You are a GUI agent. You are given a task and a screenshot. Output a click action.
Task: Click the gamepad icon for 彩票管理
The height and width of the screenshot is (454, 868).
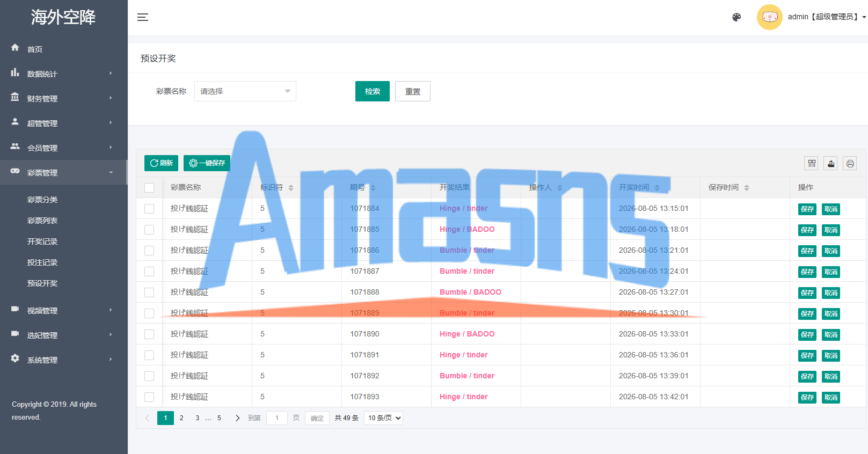pos(15,171)
